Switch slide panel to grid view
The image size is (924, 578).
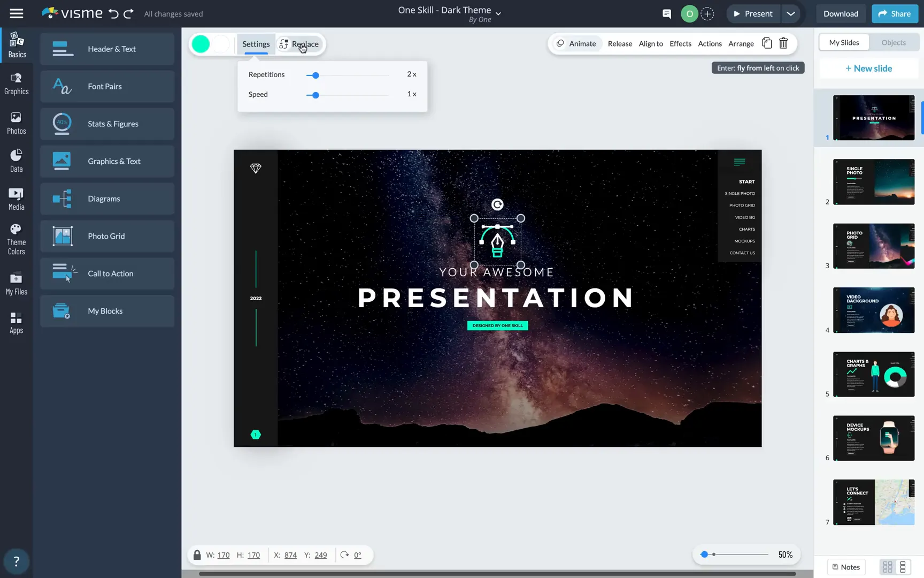(888, 567)
